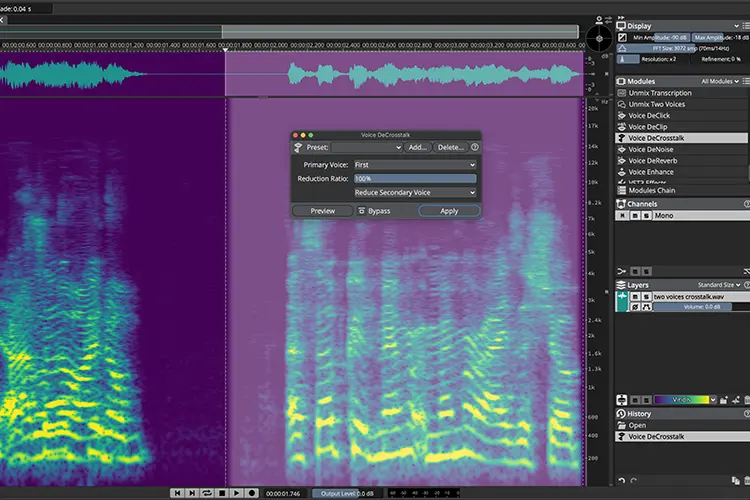Open the All Modules filter dropdown

[719, 81]
